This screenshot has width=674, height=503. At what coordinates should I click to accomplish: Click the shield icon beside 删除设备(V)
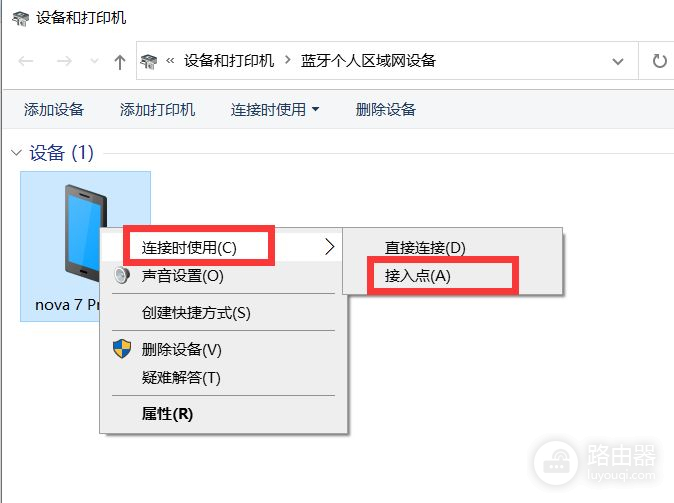123,349
